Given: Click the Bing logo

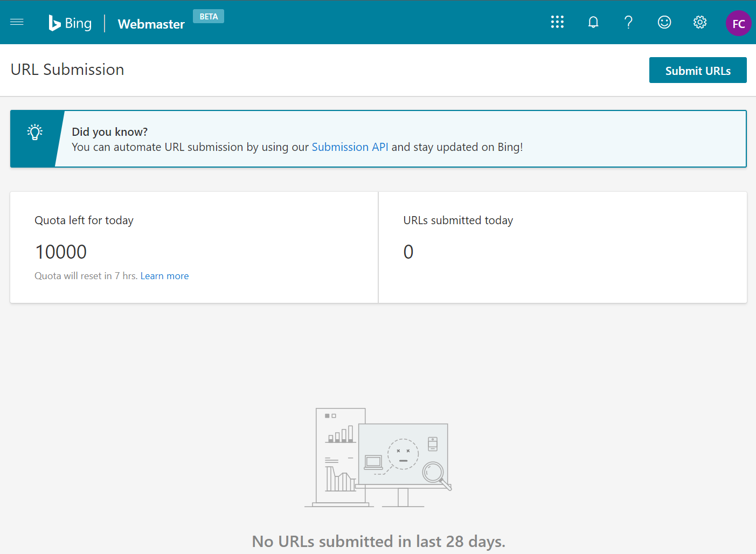Looking at the screenshot, I should 70,22.
